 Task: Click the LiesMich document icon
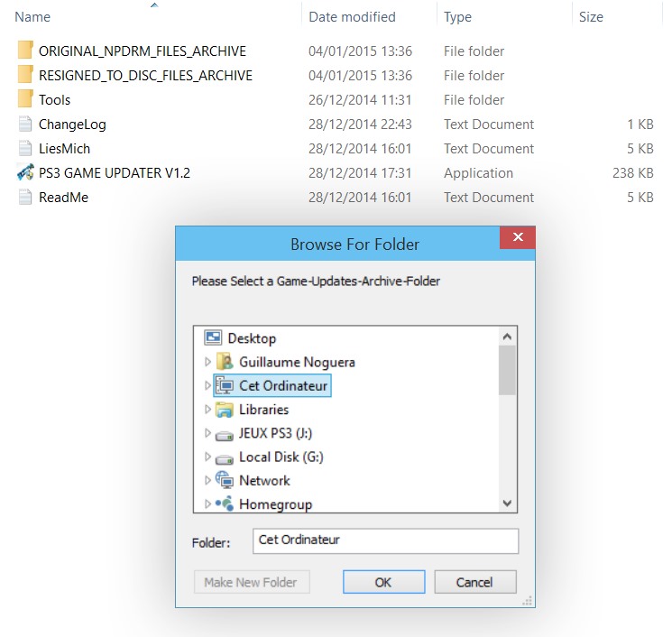pyautogui.click(x=25, y=148)
